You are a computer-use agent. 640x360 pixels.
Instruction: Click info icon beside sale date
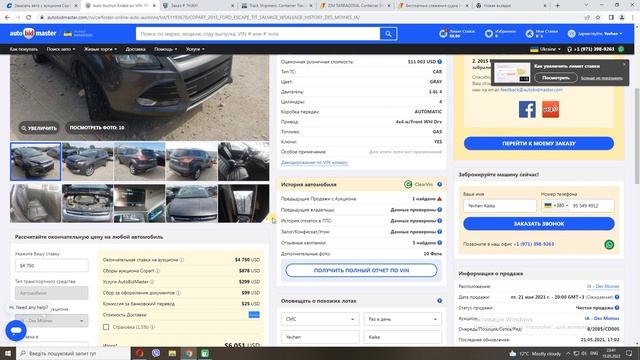click(x=617, y=297)
